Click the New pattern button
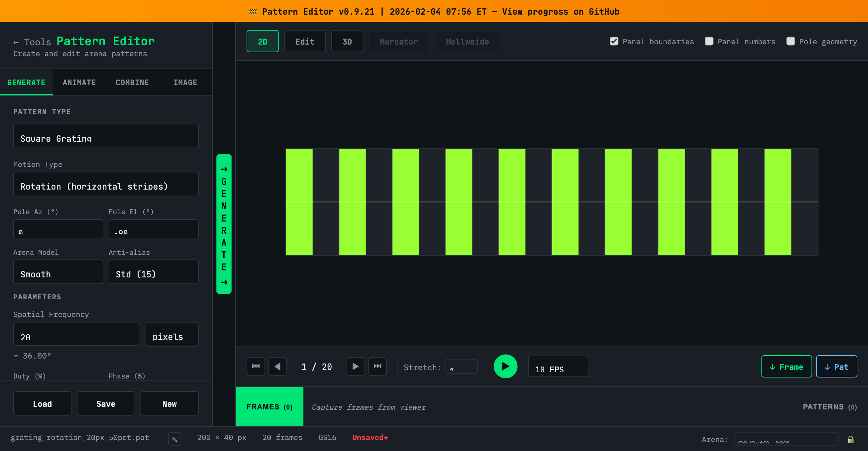This screenshot has width=868, height=451. [169, 403]
